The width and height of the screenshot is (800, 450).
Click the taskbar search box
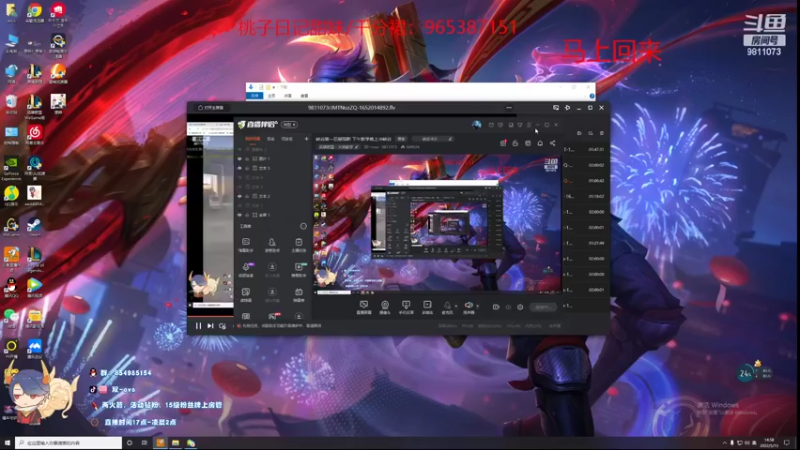click(x=68, y=443)
